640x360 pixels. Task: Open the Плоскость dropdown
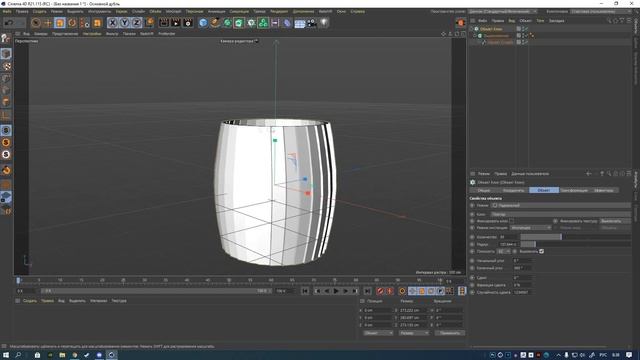(x=503, y=251)
